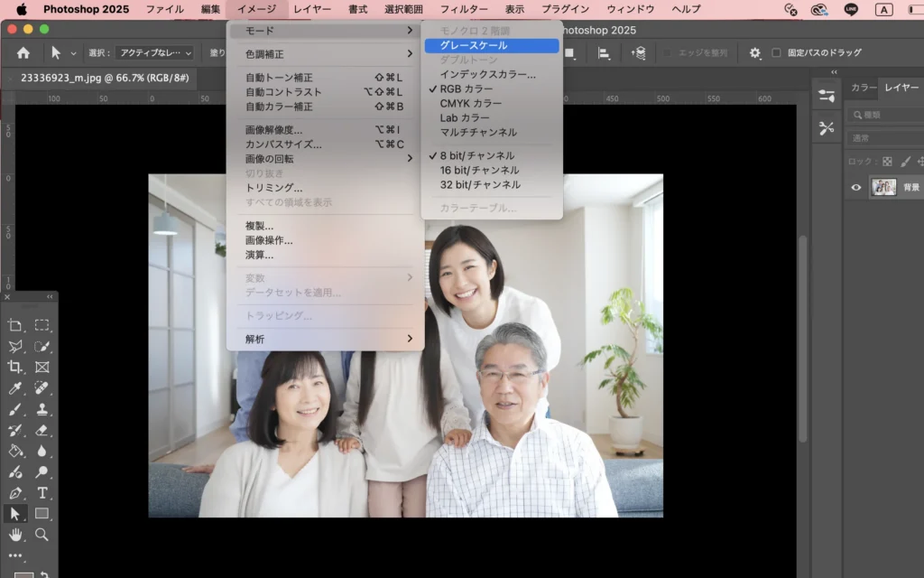This screenshot has height=578, width=924.
Task: Select the Hand tool
Action: tap(15, 535)
